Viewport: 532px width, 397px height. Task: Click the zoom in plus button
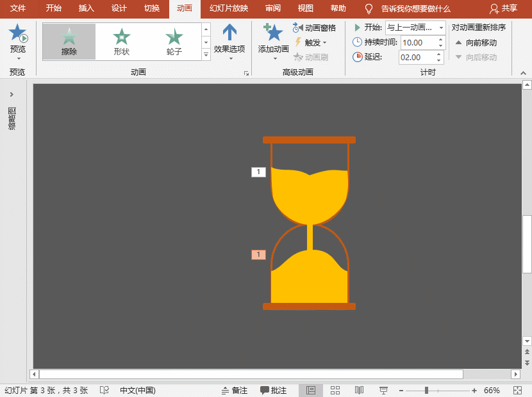474,391
